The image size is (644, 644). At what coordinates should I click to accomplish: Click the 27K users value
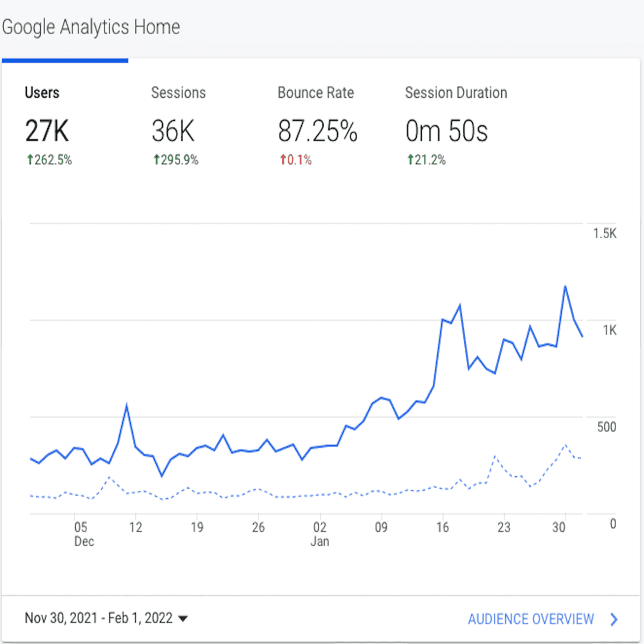click(x=47, y=131)
